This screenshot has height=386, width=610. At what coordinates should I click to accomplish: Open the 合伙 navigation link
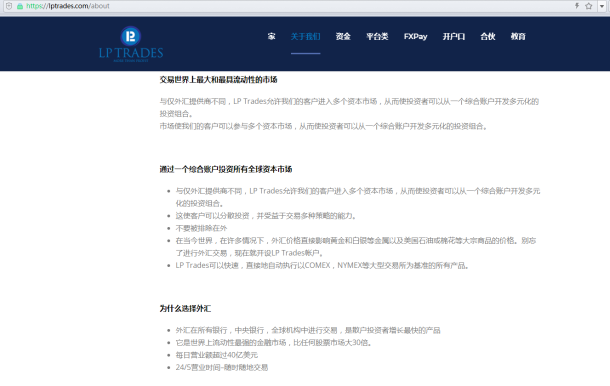[x=488, y=36]
